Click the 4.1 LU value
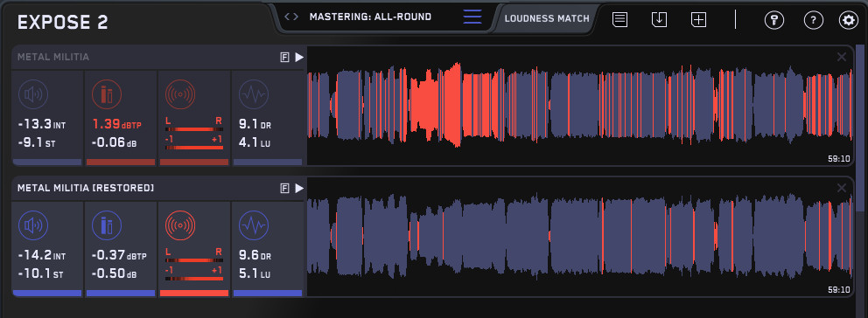This screenshot has width=868, height=318. pos(255,143)
